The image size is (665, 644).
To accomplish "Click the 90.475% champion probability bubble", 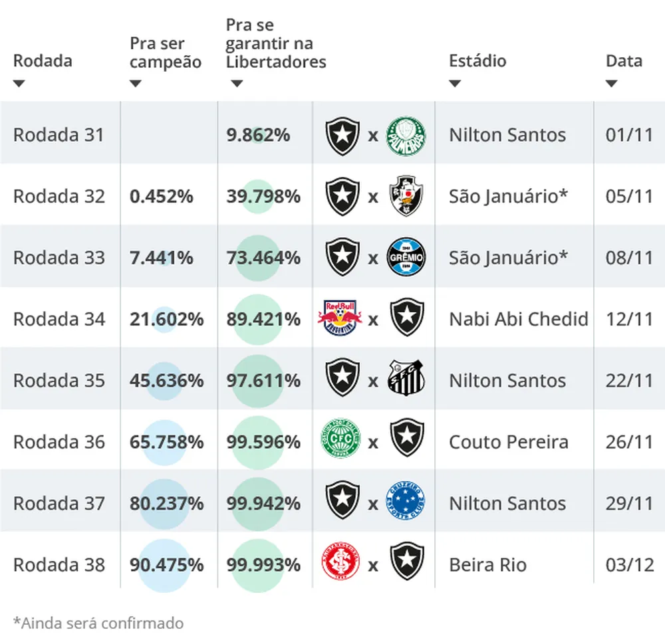I will (166, 565).
